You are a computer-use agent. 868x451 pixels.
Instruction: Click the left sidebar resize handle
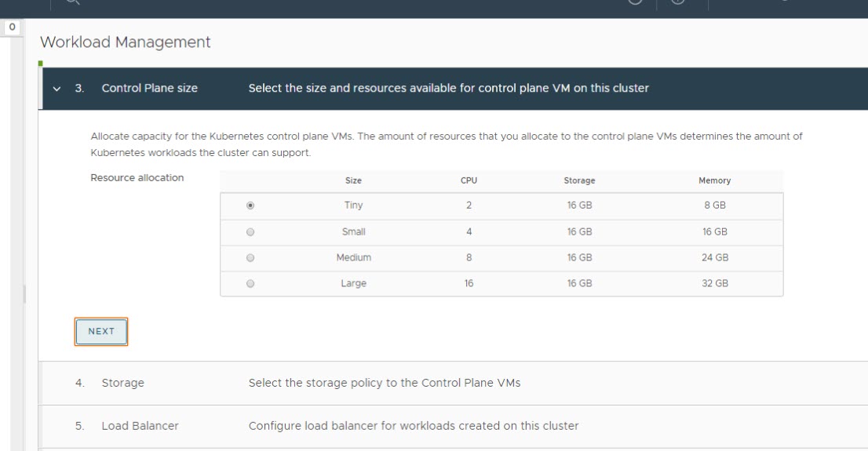[x=24, y=294]
